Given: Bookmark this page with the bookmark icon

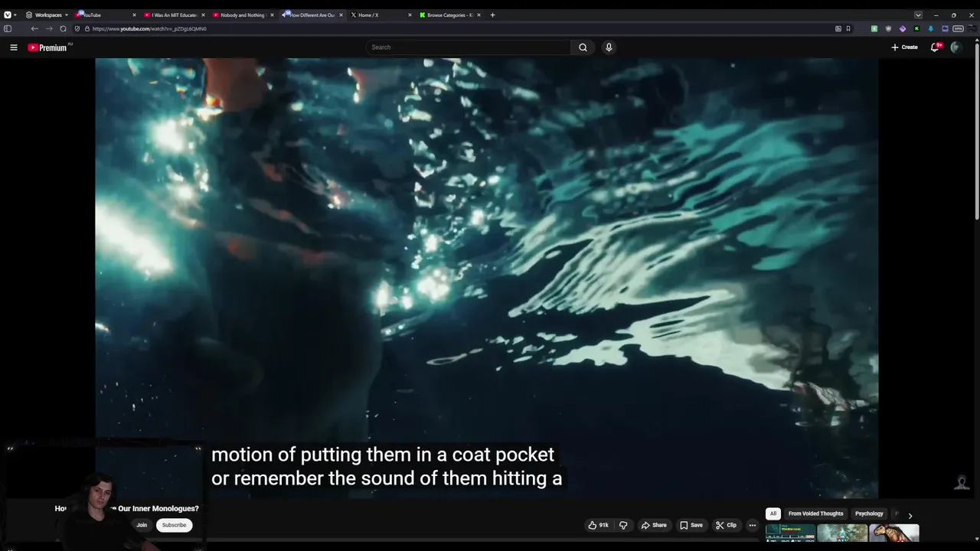Looking at the screenshot, I should pyautogui.click(x=848, y=28).
